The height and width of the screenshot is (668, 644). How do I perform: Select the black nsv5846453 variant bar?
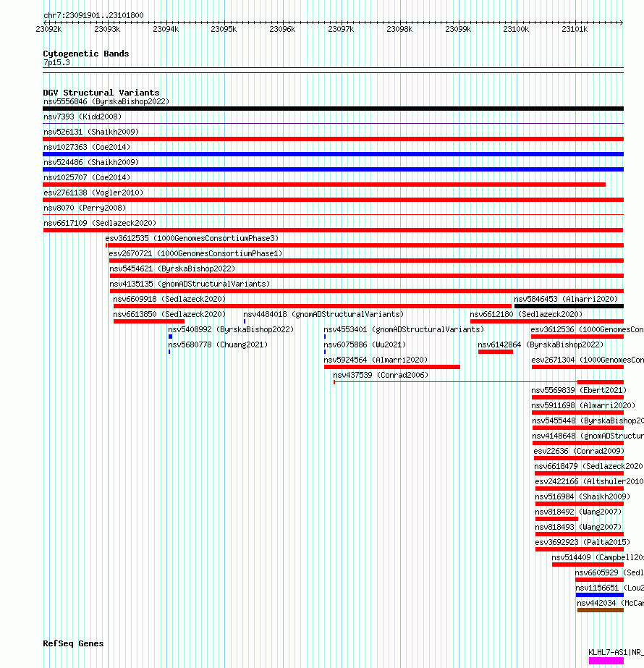(569, 306)
